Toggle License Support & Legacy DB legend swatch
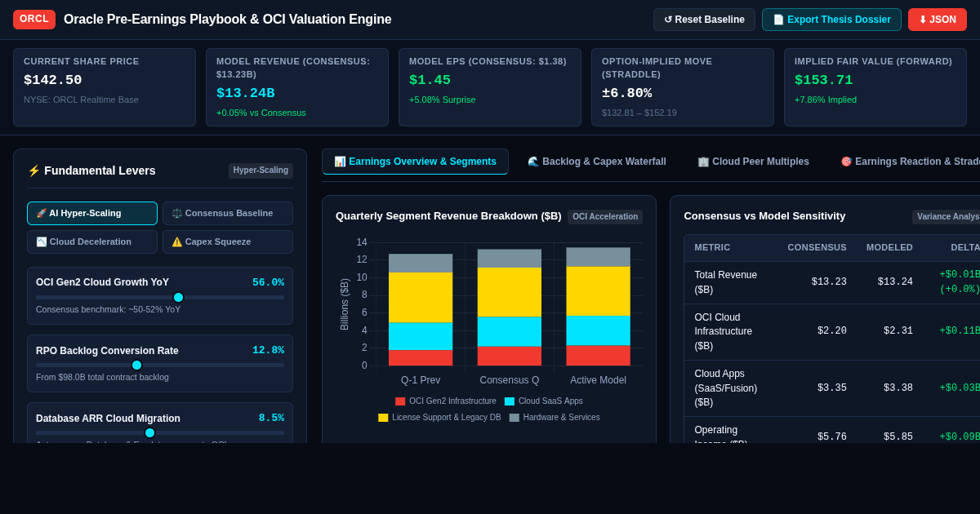 383,418
